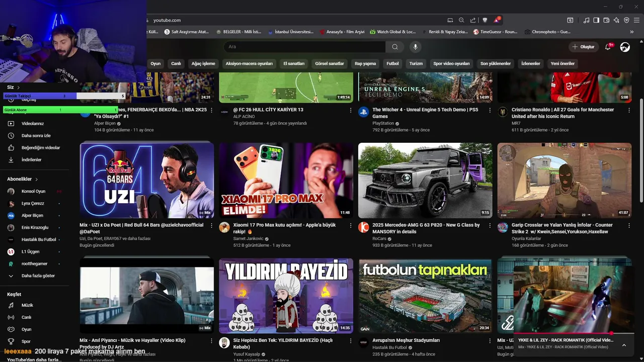
Task: Open the Chronophoto bookmark
Action: tap(547, 32)
